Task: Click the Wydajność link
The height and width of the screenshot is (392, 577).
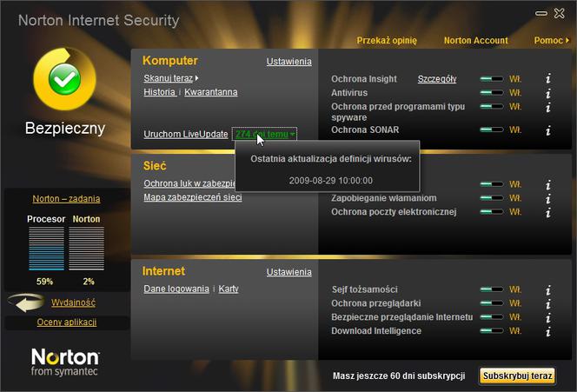Action: pyautogui.click(x=73, y=302)
